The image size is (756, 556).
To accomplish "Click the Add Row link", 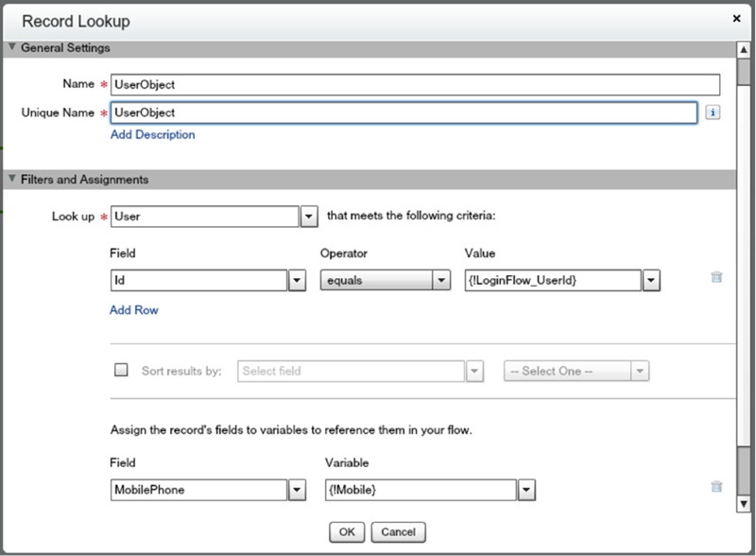I will (134, 310).
